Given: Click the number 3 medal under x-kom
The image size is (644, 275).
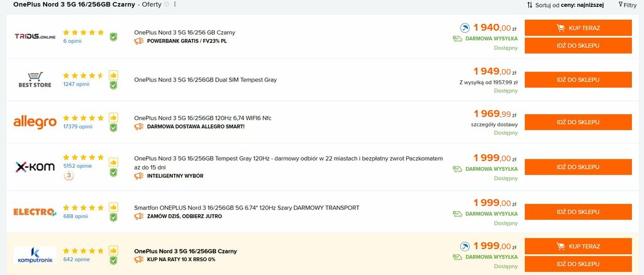Looking at the screenshot, I should (x=69, y=176).
